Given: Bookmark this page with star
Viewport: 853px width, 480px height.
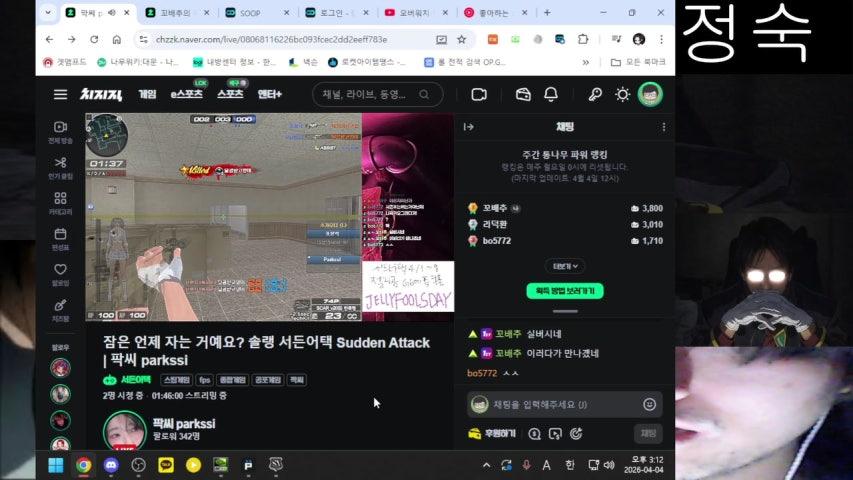Looking at the screenshot, I should pos(461,40).
